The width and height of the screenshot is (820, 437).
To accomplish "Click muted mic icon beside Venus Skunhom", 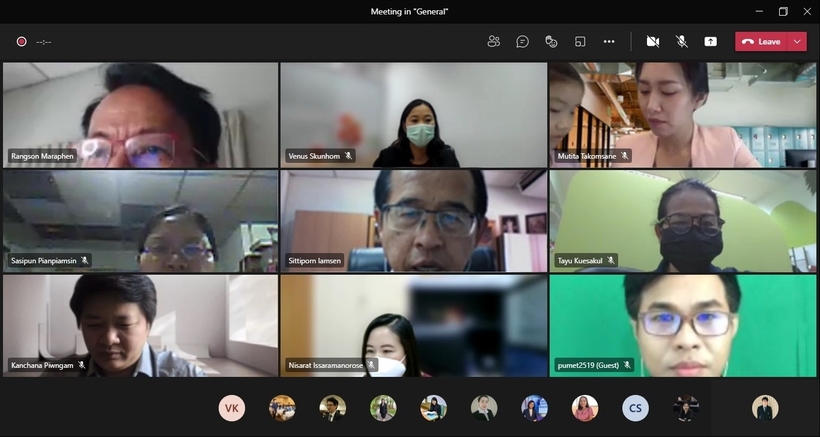I will (x=348, y=156).
